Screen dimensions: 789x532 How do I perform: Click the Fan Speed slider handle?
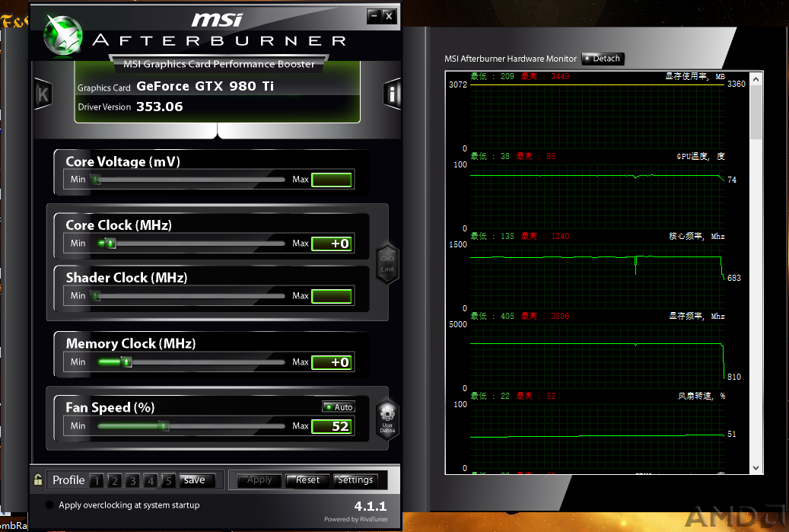[x=164, y=426]
